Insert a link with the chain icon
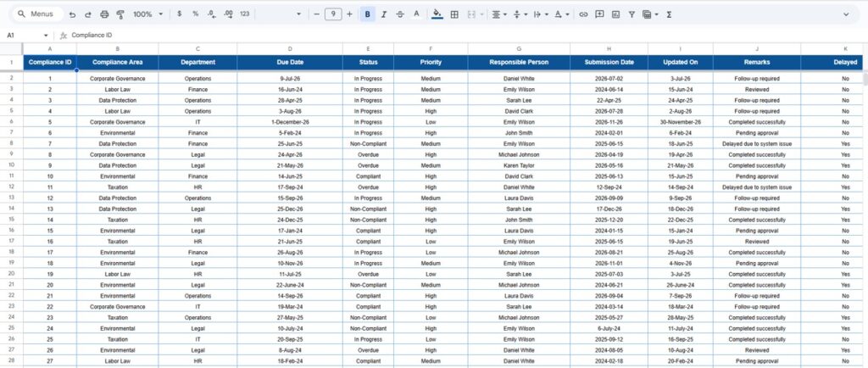868x368 pixels. (583, 14)
